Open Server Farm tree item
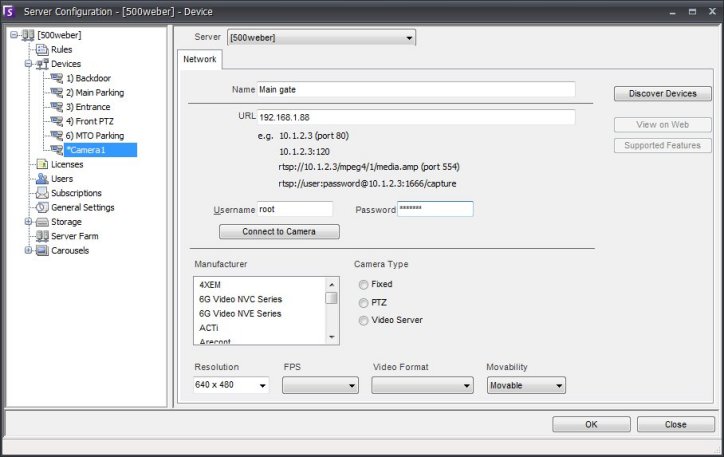724x457 pixels. pyautogui.click(x=74, y=236)
